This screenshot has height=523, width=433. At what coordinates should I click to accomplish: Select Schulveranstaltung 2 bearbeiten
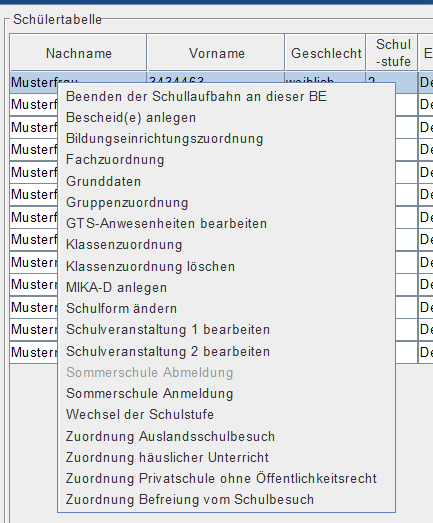click(x=227, y=352)
